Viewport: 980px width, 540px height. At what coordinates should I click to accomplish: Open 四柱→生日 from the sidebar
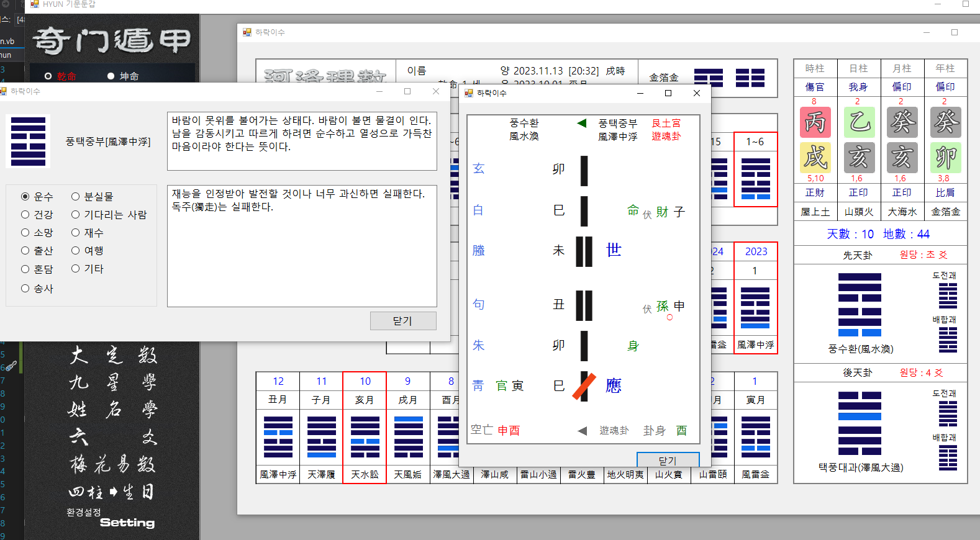pos(112,492)
